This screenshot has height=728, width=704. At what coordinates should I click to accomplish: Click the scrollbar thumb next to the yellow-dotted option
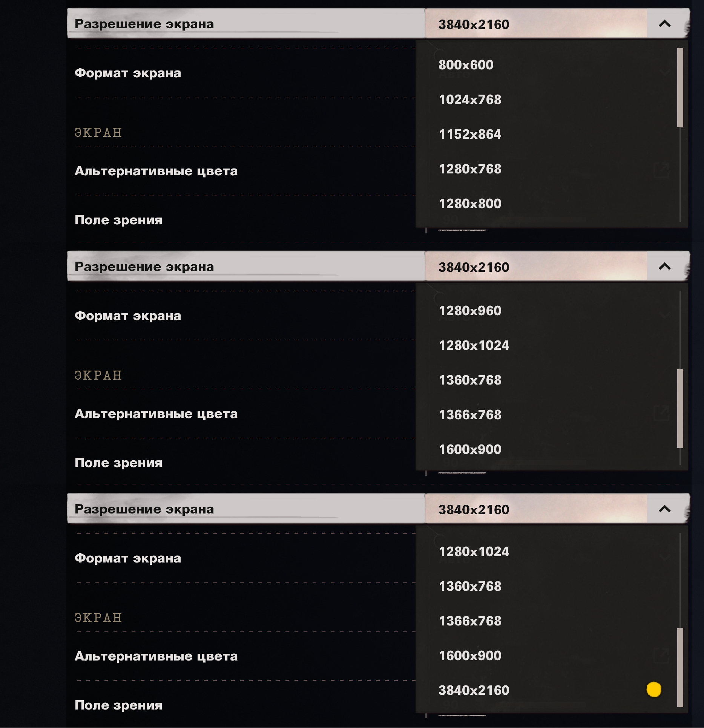pyautogui.click(x=680, y=667)
